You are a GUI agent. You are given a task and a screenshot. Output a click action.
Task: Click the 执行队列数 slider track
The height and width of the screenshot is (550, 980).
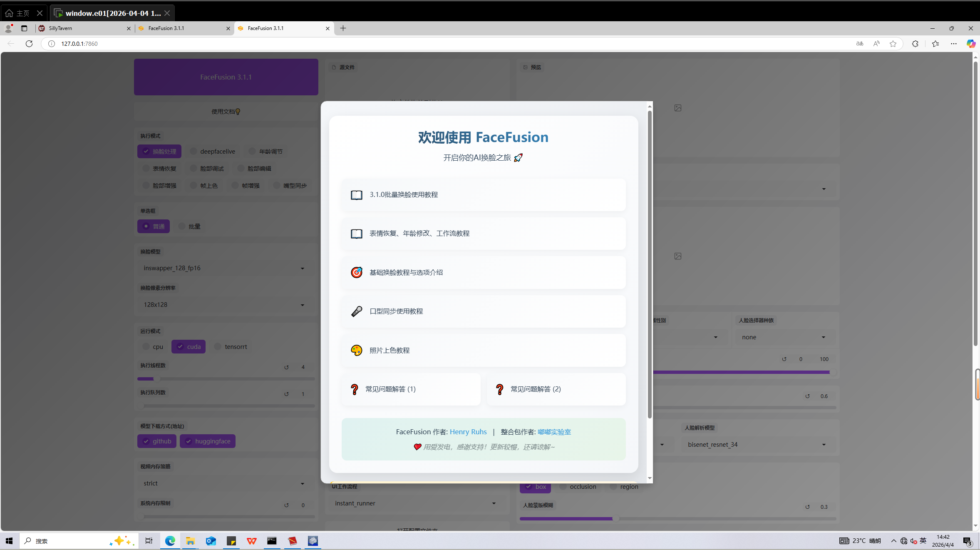click(x=226, y=406)
